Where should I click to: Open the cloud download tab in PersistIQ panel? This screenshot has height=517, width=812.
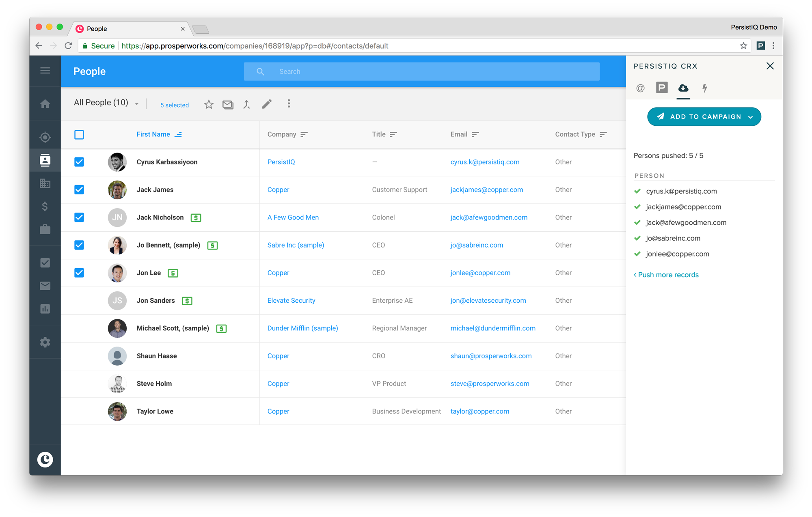tap(683, 88)
